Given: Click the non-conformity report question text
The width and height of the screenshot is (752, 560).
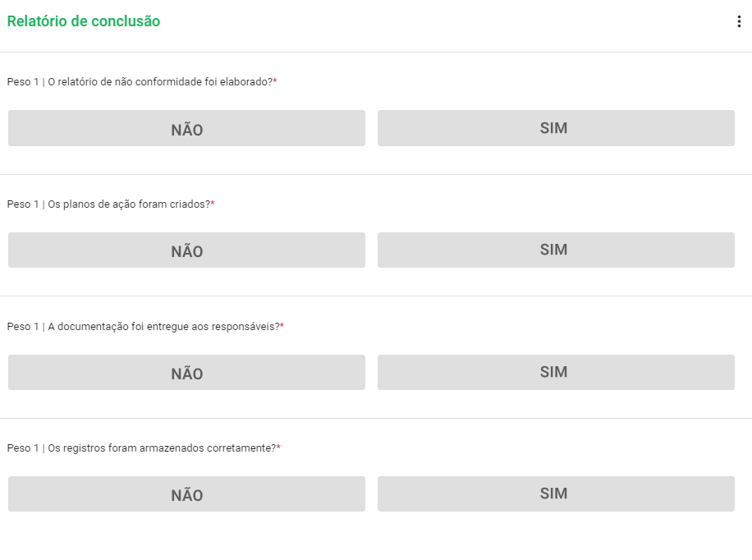Looking at the screenshot, I should click(144, 81).
